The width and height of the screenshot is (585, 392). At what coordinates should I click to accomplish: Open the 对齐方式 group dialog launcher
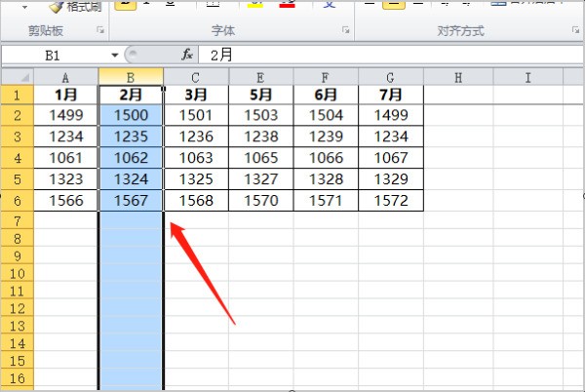(576, 30)
